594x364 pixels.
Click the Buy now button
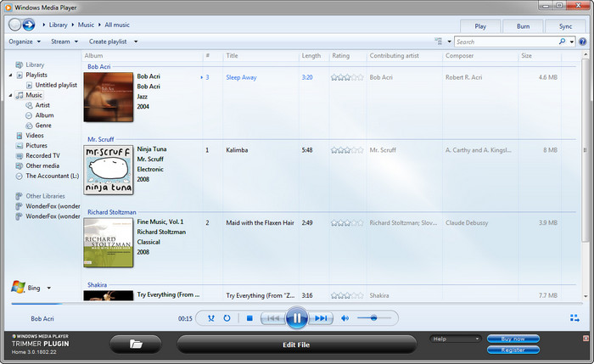tap(513, 339)
